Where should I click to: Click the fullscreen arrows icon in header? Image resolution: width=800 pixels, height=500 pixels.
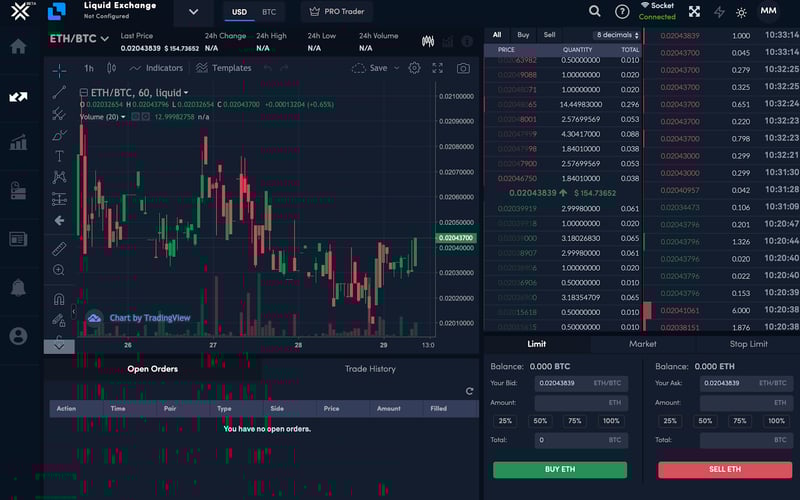(x=694, y=12)
